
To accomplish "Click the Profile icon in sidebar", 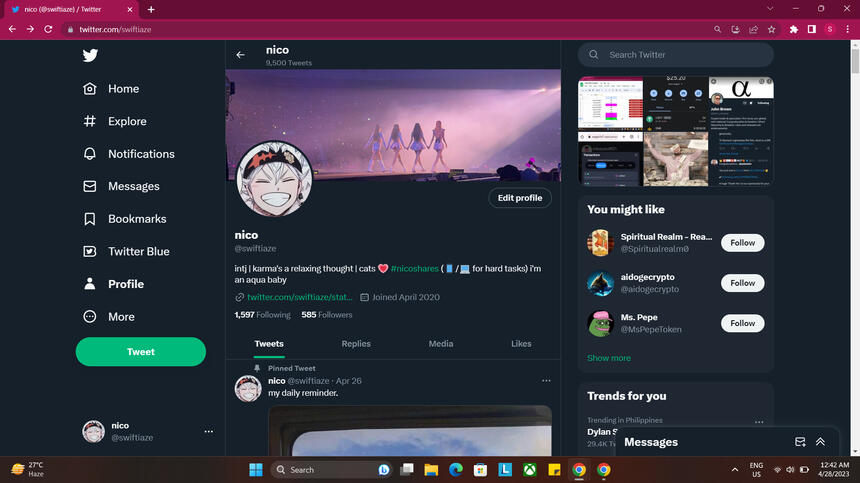I will click(90, 284).
